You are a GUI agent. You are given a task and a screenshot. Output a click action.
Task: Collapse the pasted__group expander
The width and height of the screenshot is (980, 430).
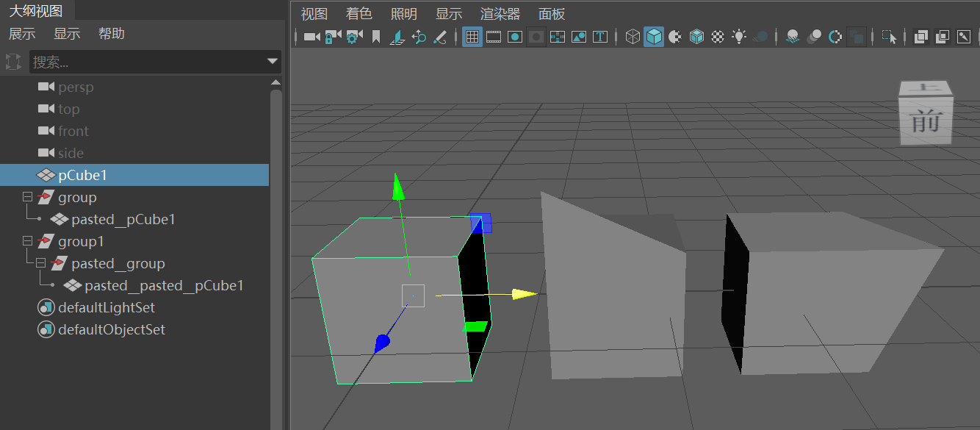click(43, 263)
